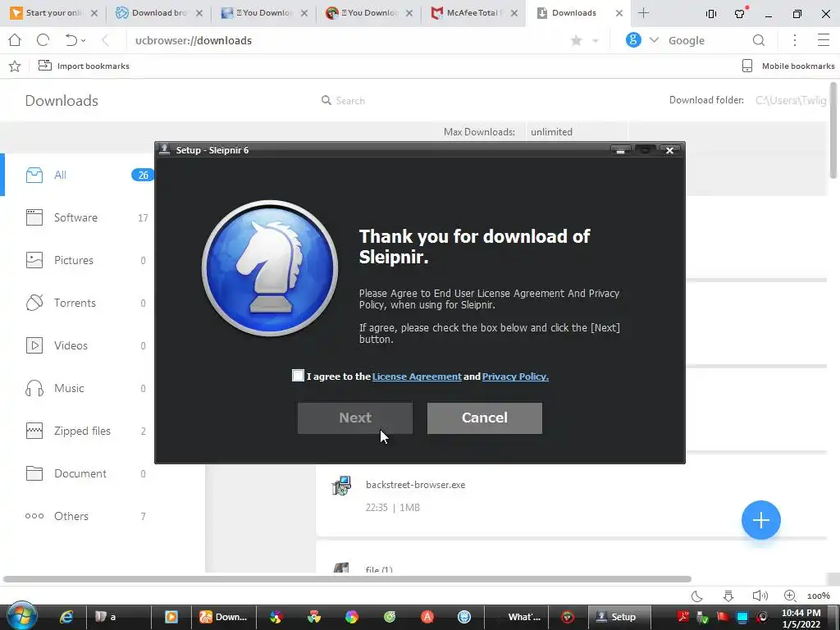Click the Download folder path
Image resolution: width=840 pixels, height=630 pixels.
(x=791, y=100)
